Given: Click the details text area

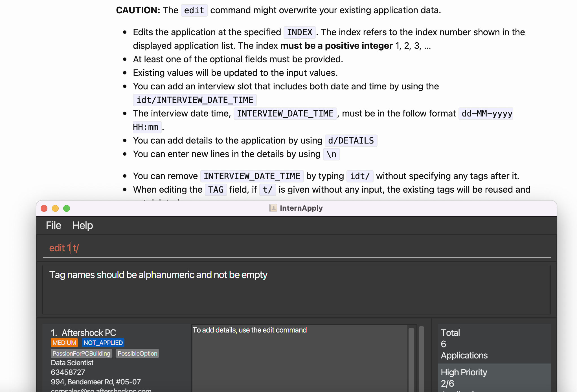Looking at the screenshot, I should (x=299, y=361).
